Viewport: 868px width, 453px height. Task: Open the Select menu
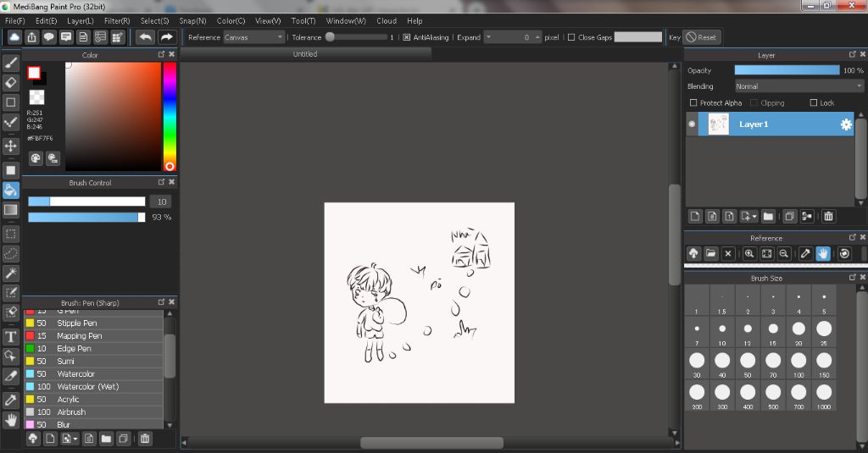[x=154, y=21]
